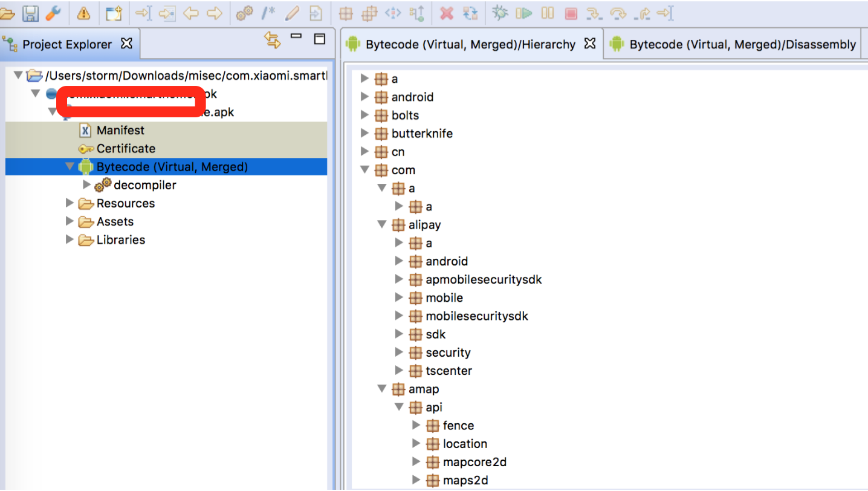Select the wrench Options tool
Image resolution: width=868 pixels, height=491 pixels.
[54, 13]
